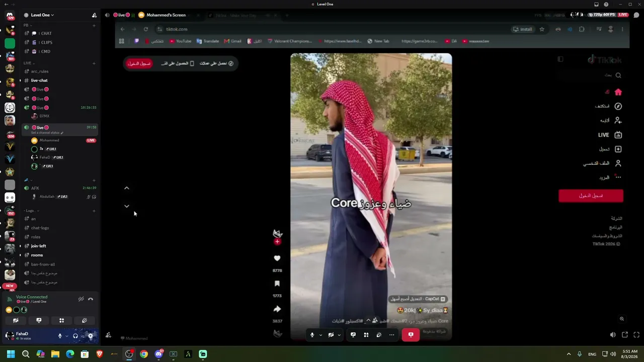
Task: Open Level One server dropdown menu
Action: 42,15
